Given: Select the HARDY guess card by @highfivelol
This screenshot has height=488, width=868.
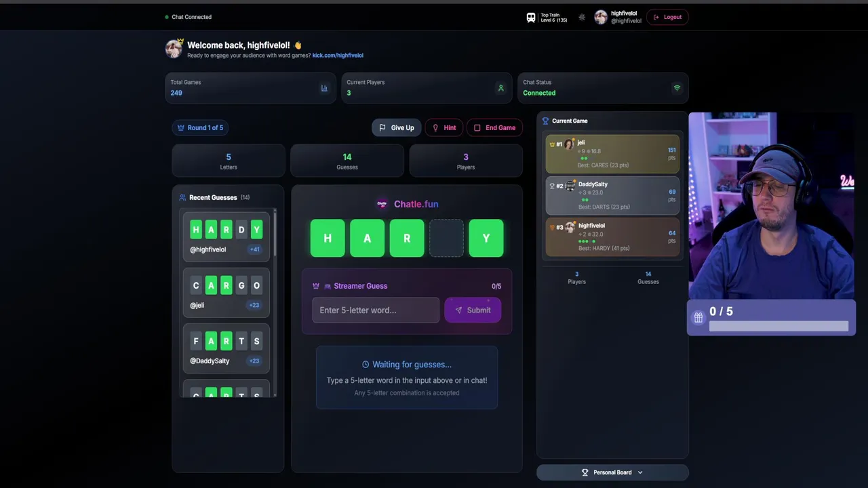Looking at the screenshot, I should [x=226, y=237].
